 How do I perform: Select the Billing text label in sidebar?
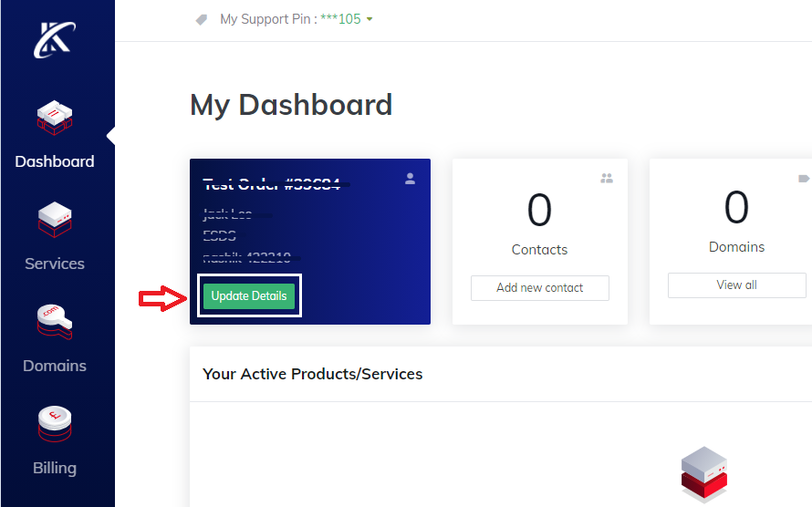click(55, 468)
